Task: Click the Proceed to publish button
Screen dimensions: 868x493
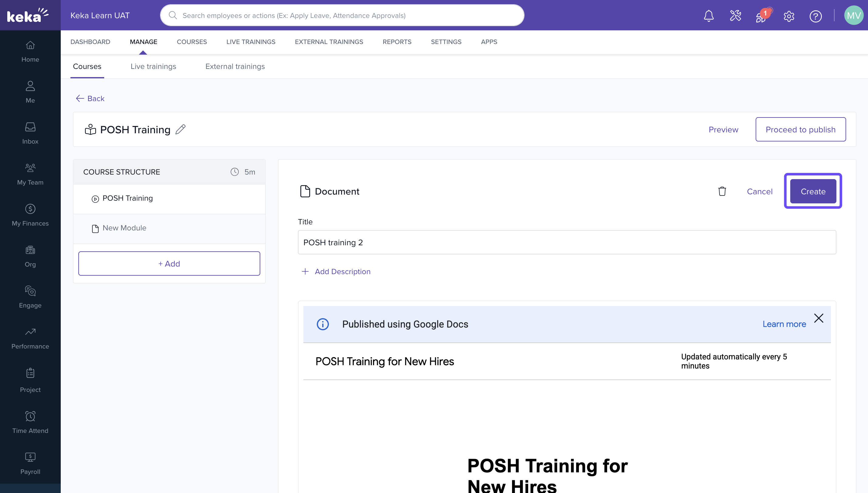Action: click(800, 129)
